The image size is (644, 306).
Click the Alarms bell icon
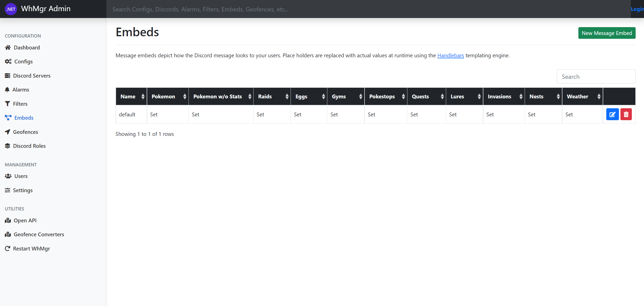pos(7,89)
